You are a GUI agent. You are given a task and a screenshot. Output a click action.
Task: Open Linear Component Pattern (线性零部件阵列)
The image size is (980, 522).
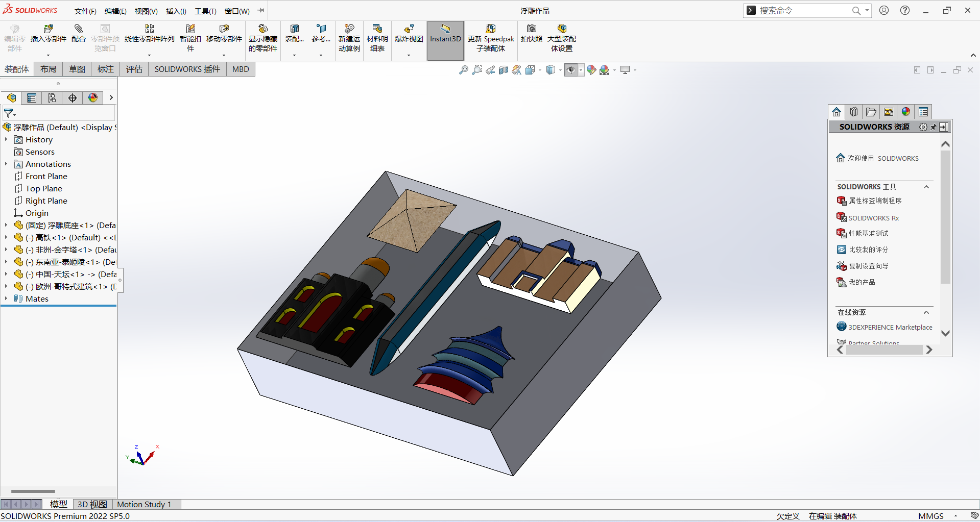(x=149, y=34)
